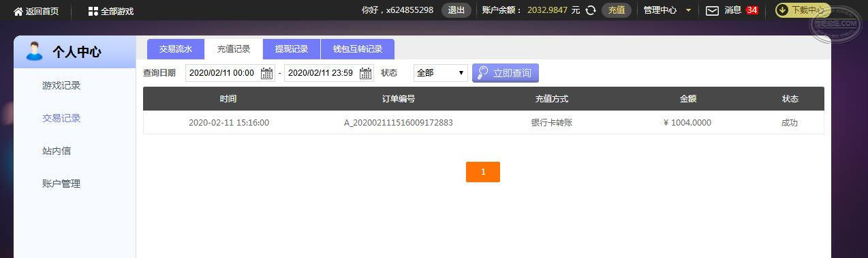
Task: Select the timestamp 2020-02-11 15:16:00 cell
Action: click(x=229, y=123)
